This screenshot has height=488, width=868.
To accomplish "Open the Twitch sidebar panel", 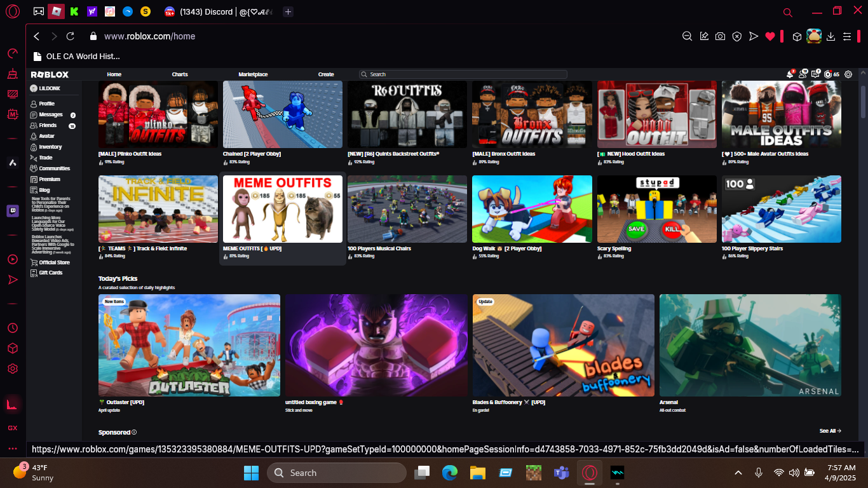I will pyautogui.click(x=13, y=211).
